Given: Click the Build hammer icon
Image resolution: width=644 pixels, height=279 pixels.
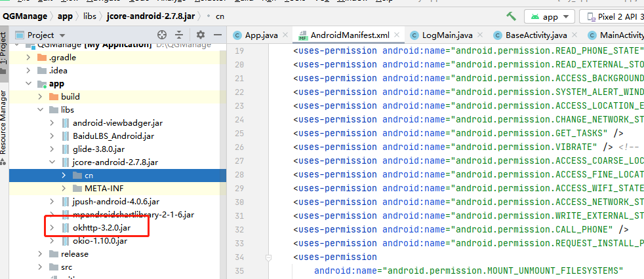Looking at the screenshot, I should click(x=511, y=16).
